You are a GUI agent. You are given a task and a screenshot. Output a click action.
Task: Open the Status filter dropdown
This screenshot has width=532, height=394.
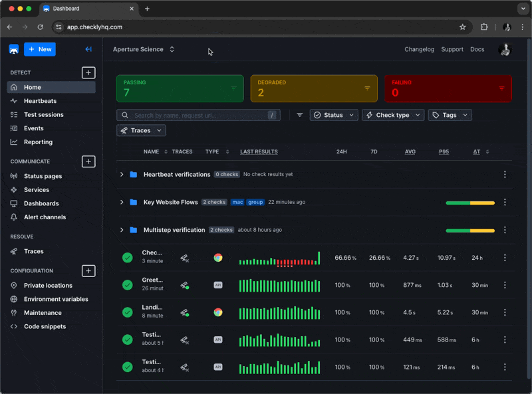334,116
